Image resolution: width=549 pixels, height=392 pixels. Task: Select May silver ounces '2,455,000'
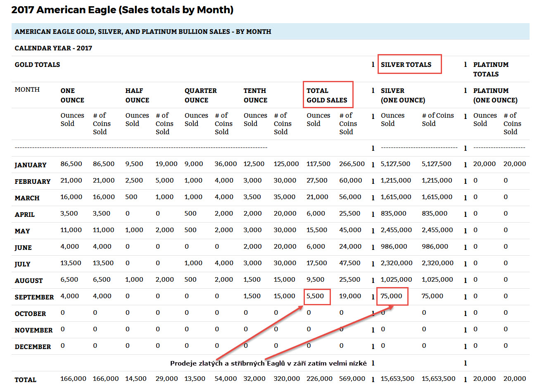tap(396, 230)
